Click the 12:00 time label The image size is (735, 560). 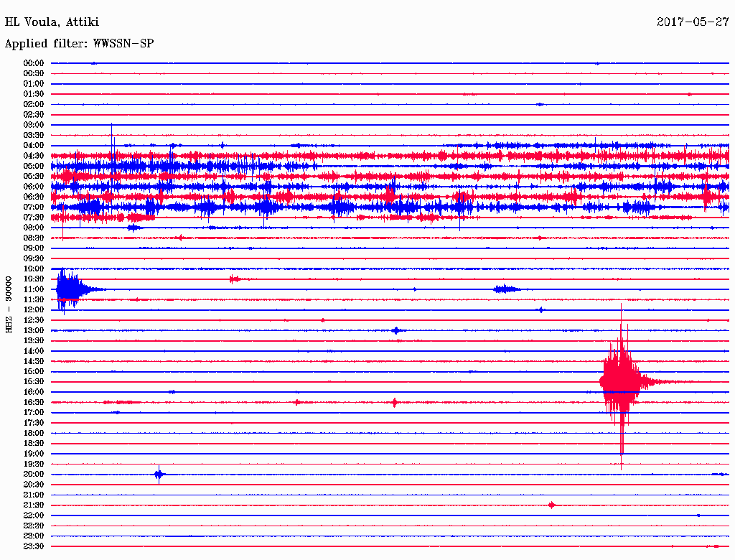34,309
